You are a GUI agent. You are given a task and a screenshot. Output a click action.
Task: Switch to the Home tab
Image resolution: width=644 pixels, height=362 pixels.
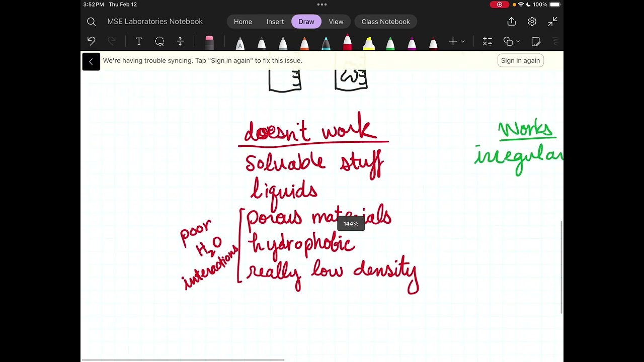point(243,22)
